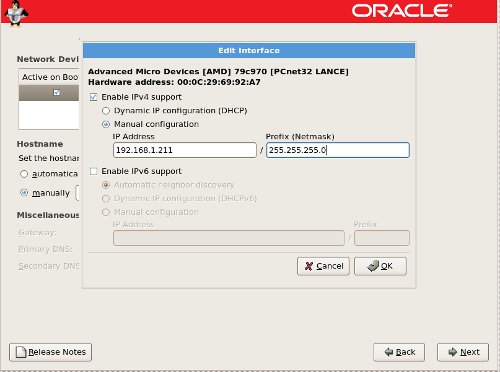Toggle Active on Boot checkbox in device list
Screen dimensions: 500x372
coord(57,92)
